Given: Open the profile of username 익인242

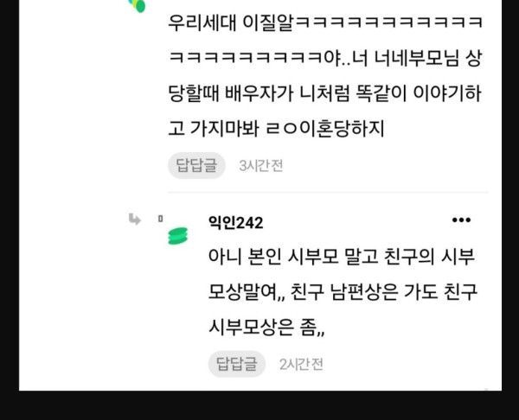Looking at the screenshot, I should (235, 223).
